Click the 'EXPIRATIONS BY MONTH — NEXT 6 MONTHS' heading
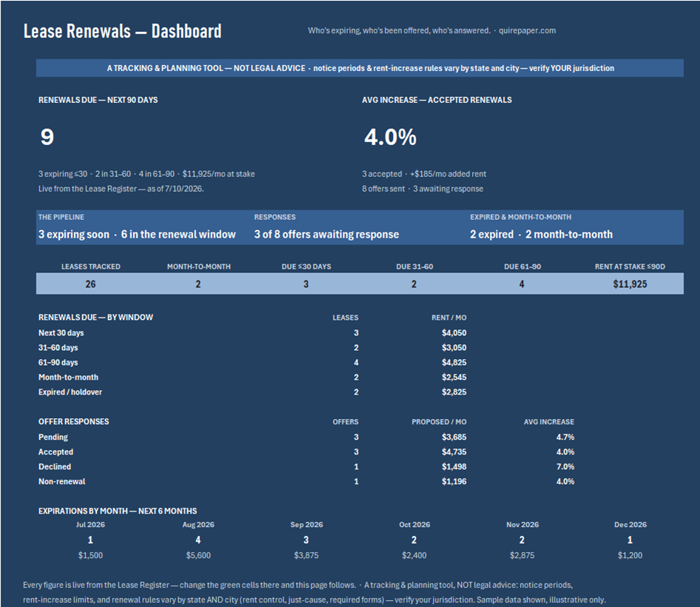Image resolution: width=700 pixels, height=607 pixels. tap(118, 511)
